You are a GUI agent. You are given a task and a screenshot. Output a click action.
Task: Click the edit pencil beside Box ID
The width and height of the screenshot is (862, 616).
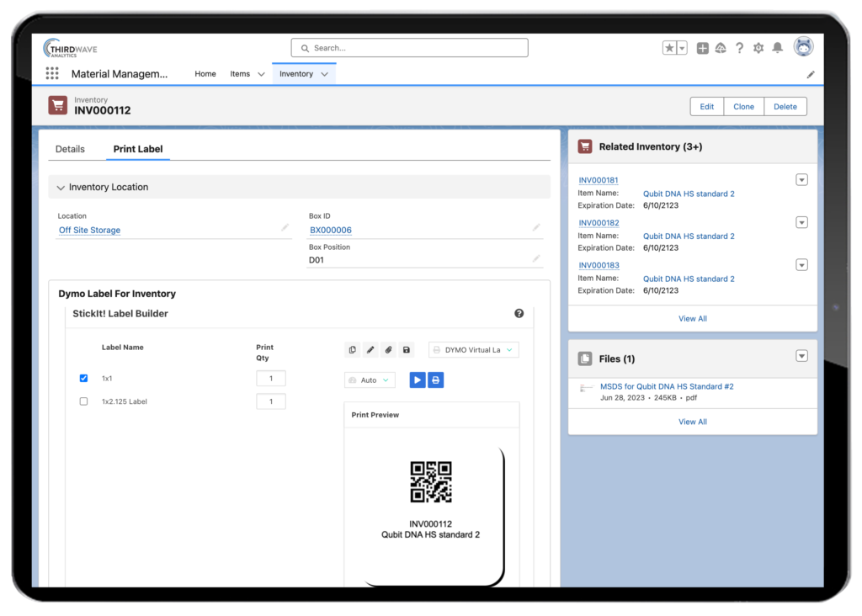[536, 227]
